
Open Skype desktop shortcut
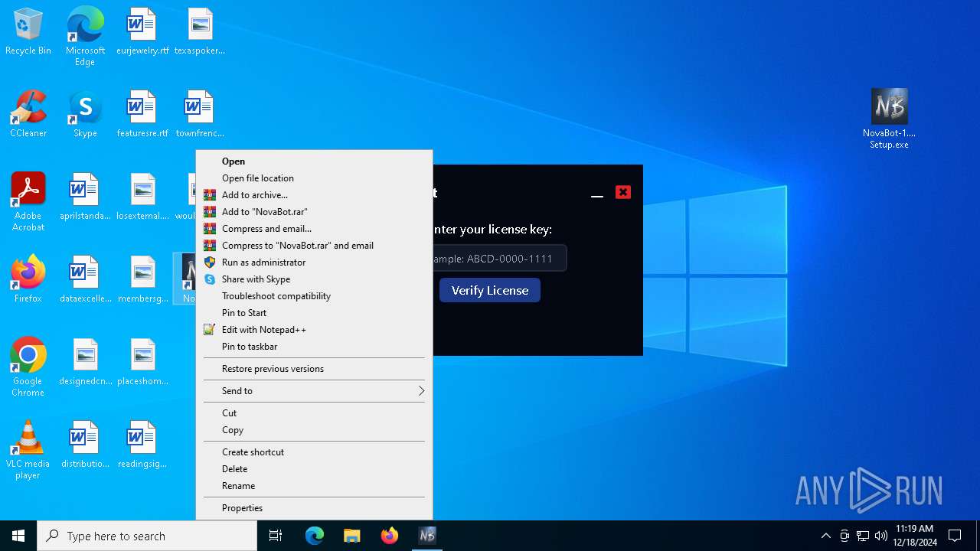tap(85, 115)
